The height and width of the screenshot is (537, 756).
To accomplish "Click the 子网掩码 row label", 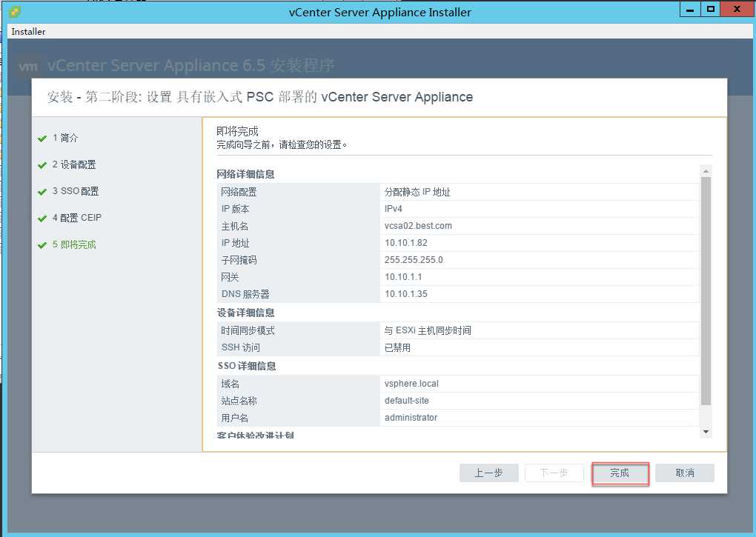I will click(x=239, y=260).
